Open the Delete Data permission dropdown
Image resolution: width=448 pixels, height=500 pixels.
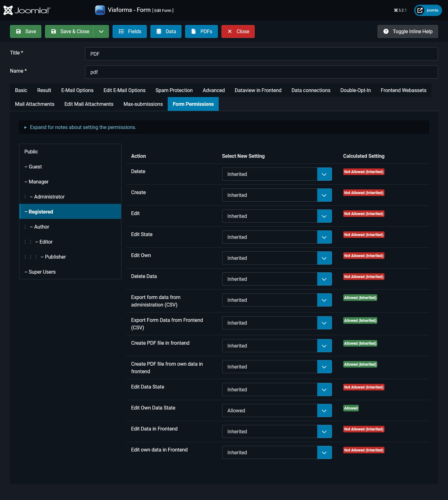277,279
